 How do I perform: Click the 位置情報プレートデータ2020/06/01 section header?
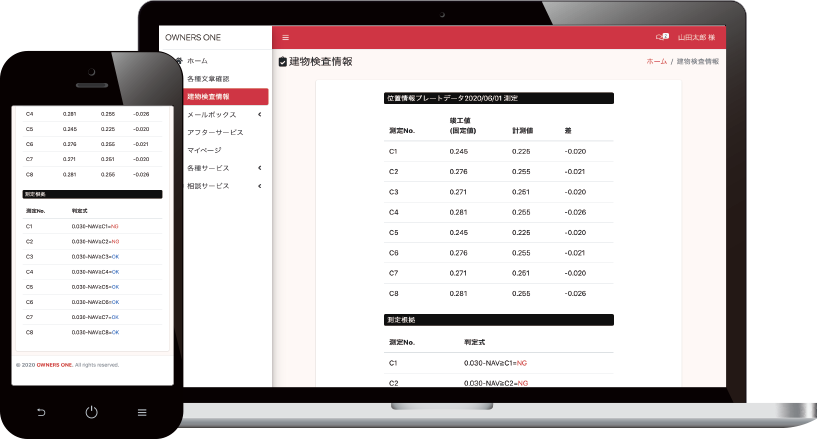(499, 98)
